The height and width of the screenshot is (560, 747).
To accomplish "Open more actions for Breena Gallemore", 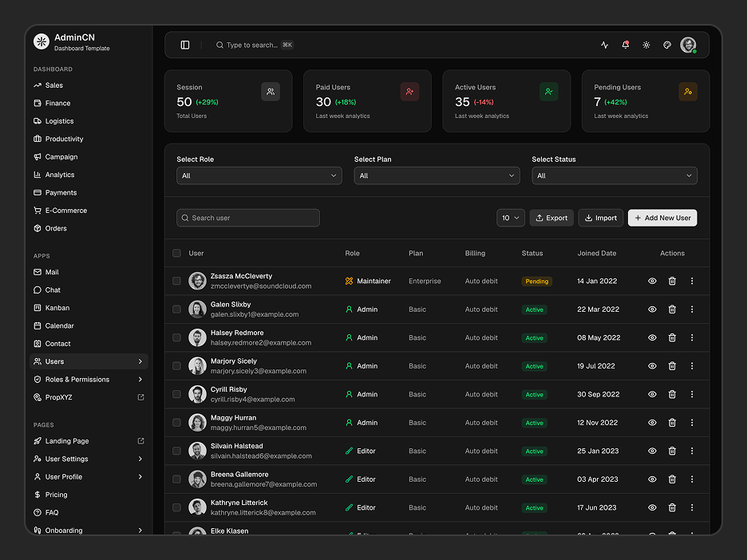I will pos(692,479).
